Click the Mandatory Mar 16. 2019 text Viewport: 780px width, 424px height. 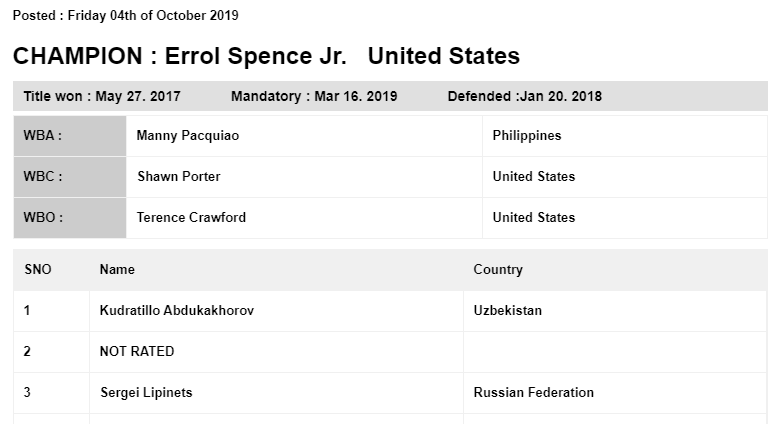(x=314, y=96)
